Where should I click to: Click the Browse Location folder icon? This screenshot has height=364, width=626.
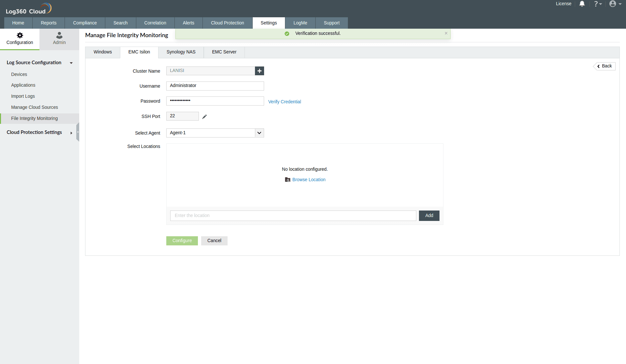click(288, 180)
